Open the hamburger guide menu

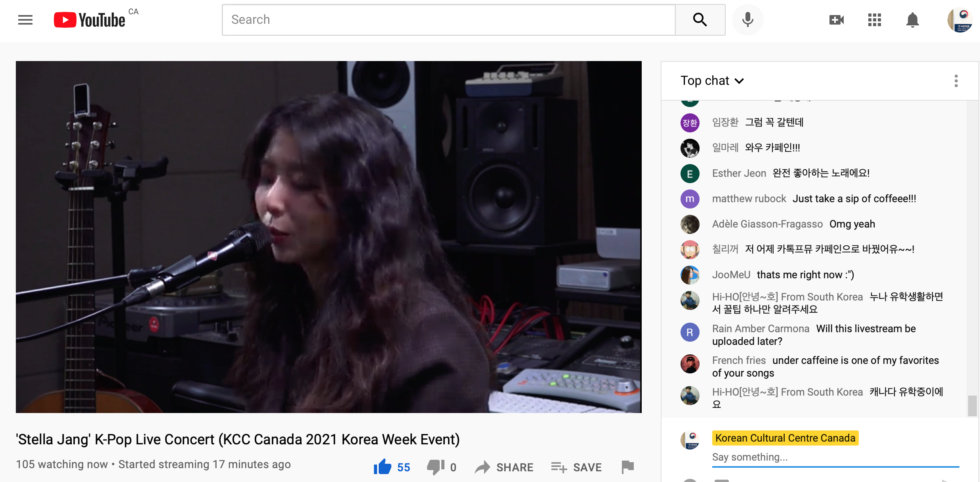[25, 20]
